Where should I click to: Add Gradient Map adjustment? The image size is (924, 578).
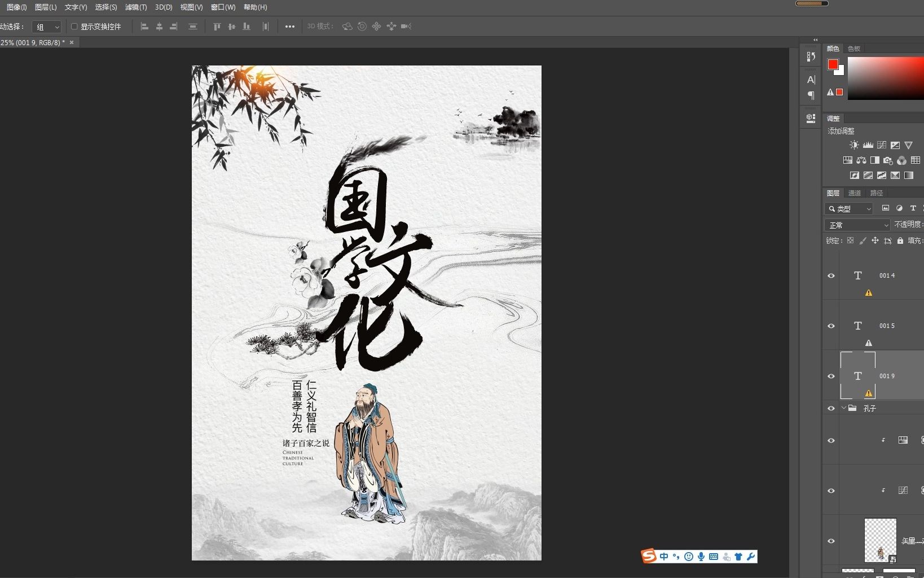[x=909, y=176]
